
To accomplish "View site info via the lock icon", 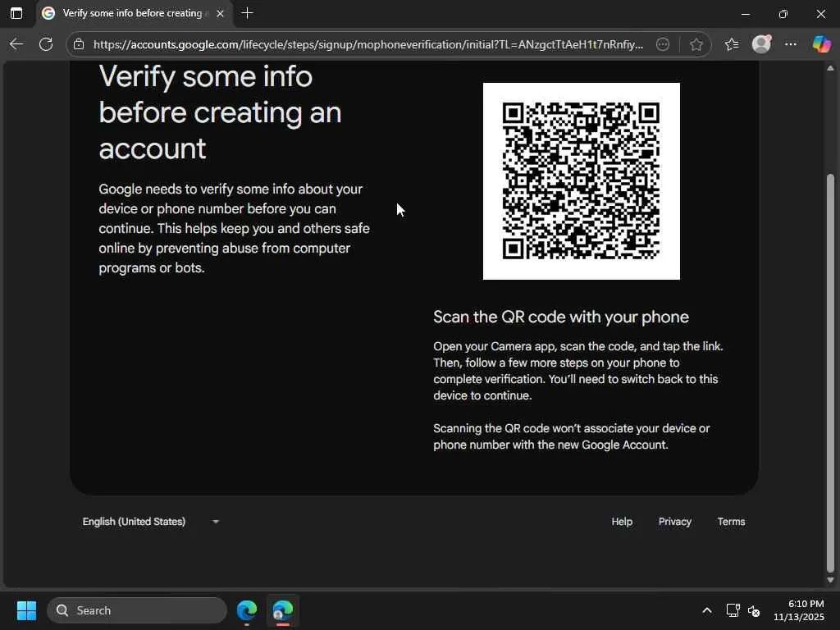I will tap(79, 44).
